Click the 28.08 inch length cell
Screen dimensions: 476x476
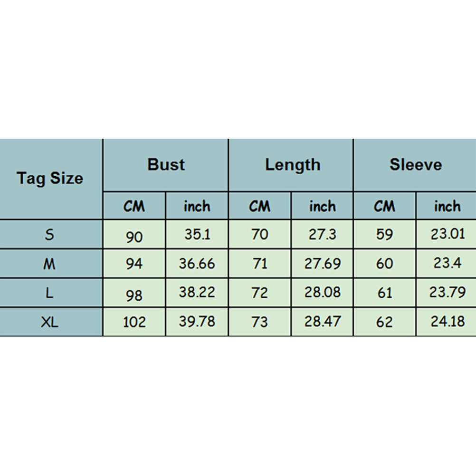[x=323, y=293]
